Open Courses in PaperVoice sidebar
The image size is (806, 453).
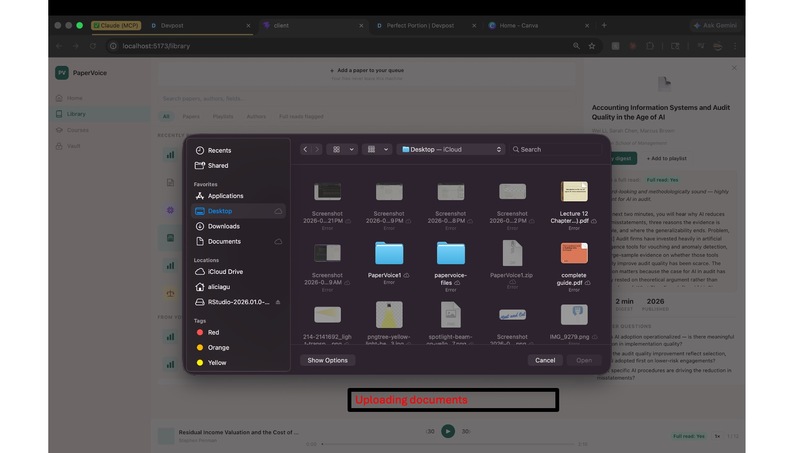click(x=102, y=130)
